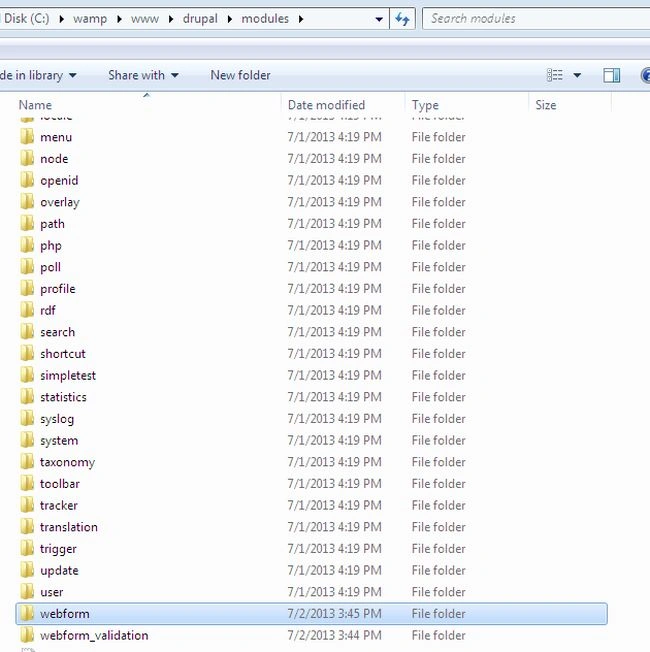Click the path folder icon
This screenshot has width=650, height=652.
pos(27,224)
